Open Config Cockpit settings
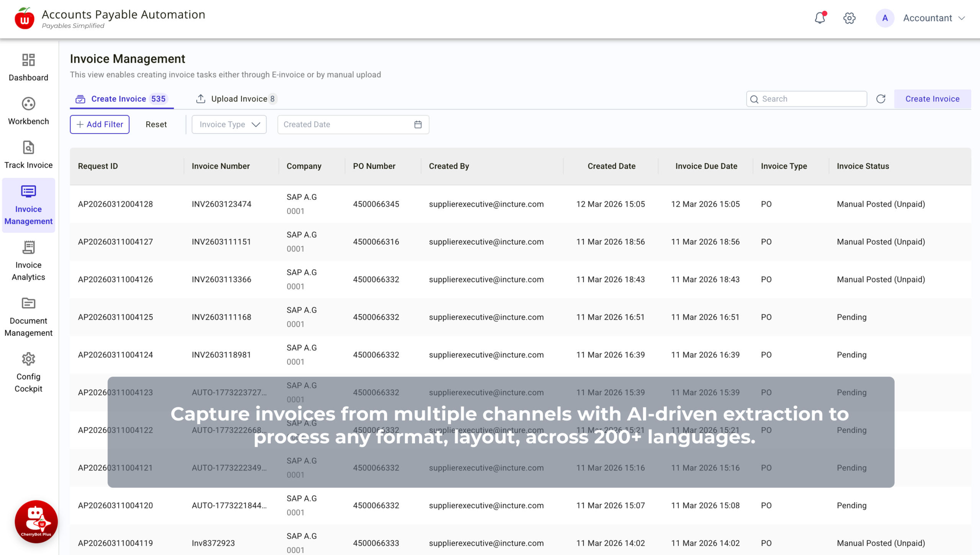This screenshot has width=980, height=555. (x=28, y=372)
